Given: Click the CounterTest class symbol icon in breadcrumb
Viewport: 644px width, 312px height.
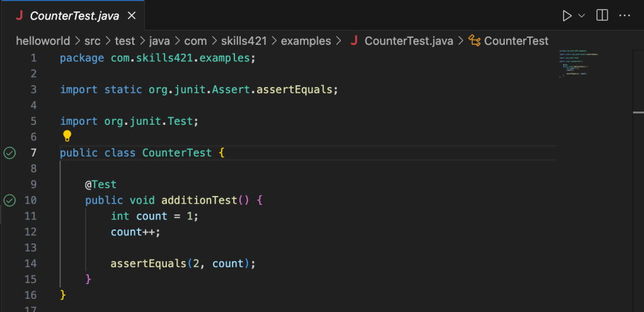Looking at the screenshot, I should pyautogui.click(x=474, y=41).
